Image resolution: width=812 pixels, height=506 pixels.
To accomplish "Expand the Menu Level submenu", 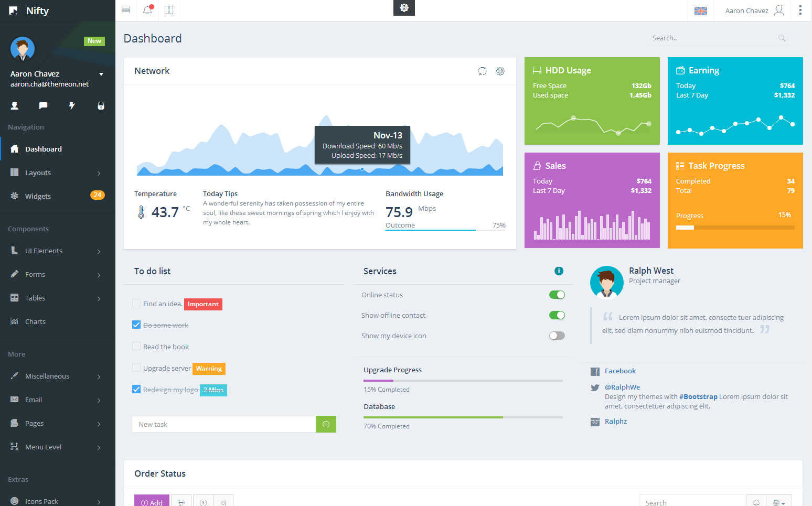I will coord(58,447).
